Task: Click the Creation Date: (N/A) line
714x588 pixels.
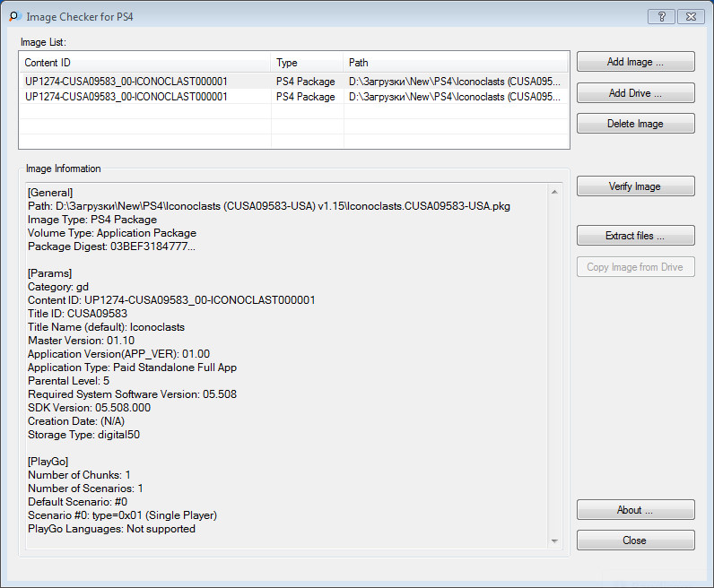Action: click(76, 421)
